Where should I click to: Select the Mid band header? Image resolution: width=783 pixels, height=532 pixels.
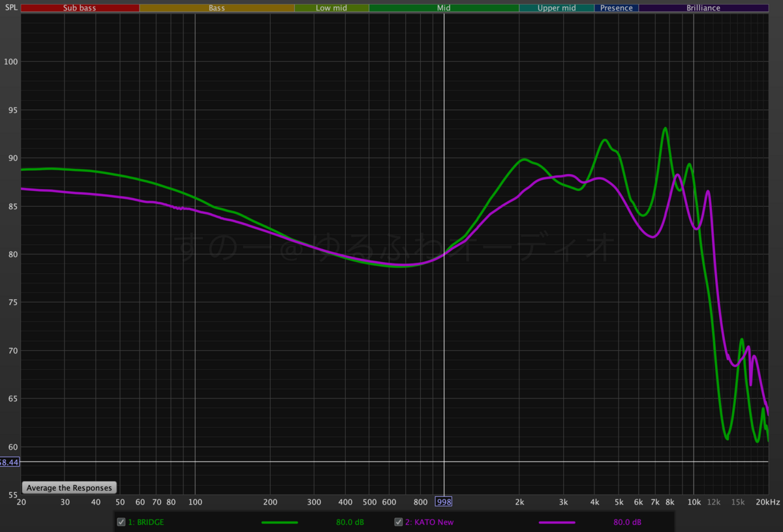point(444,8)
